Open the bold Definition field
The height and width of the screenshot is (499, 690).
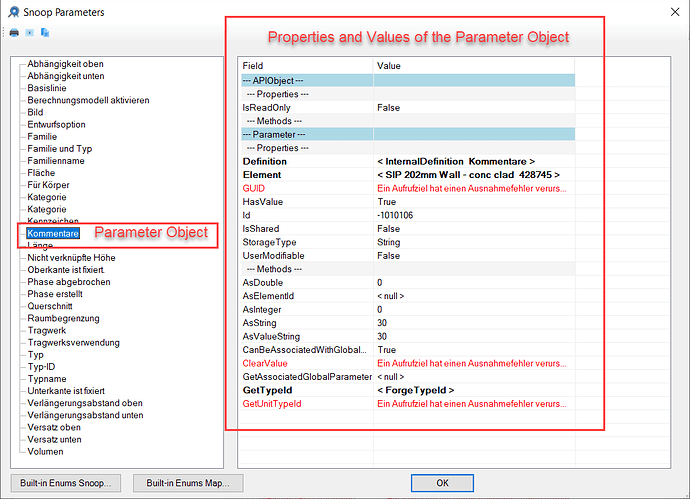(264, 161)
